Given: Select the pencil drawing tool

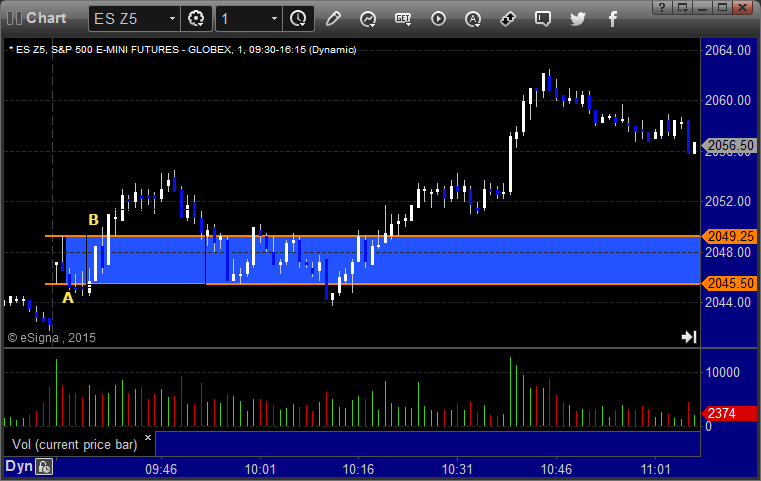Looking at the screenshot, I should pyautogui.click(x=333, y=19).
